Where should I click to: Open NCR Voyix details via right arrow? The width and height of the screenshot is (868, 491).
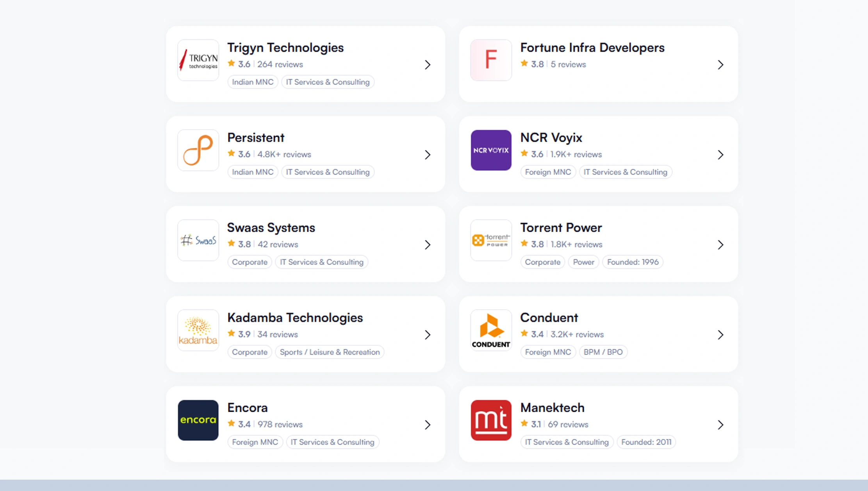coord(720,155)
